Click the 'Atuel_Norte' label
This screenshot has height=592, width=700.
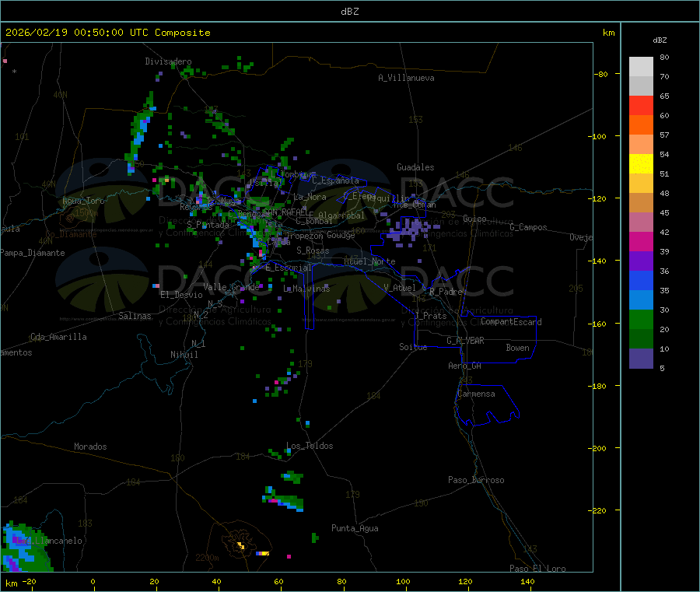[x=369, y=261]
